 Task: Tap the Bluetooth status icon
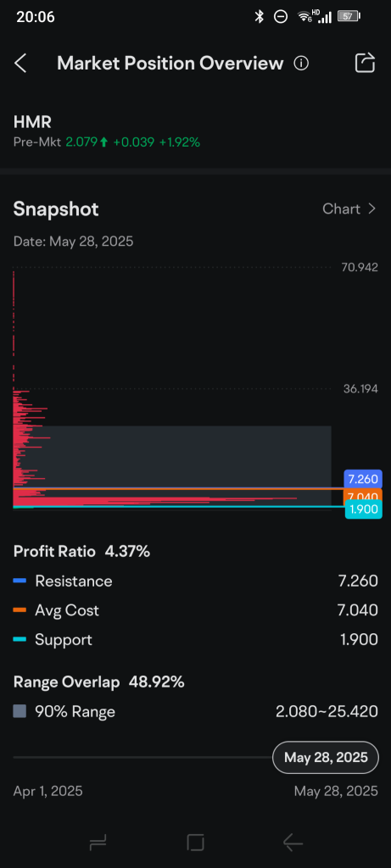pos(260,17)
